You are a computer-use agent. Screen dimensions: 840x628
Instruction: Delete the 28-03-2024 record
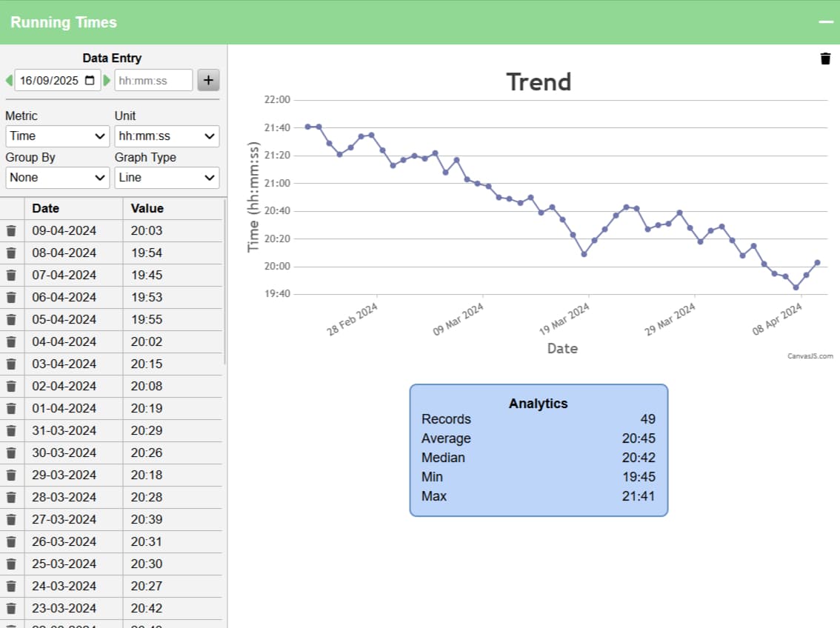pyautogui.click(x=11, y=498)
